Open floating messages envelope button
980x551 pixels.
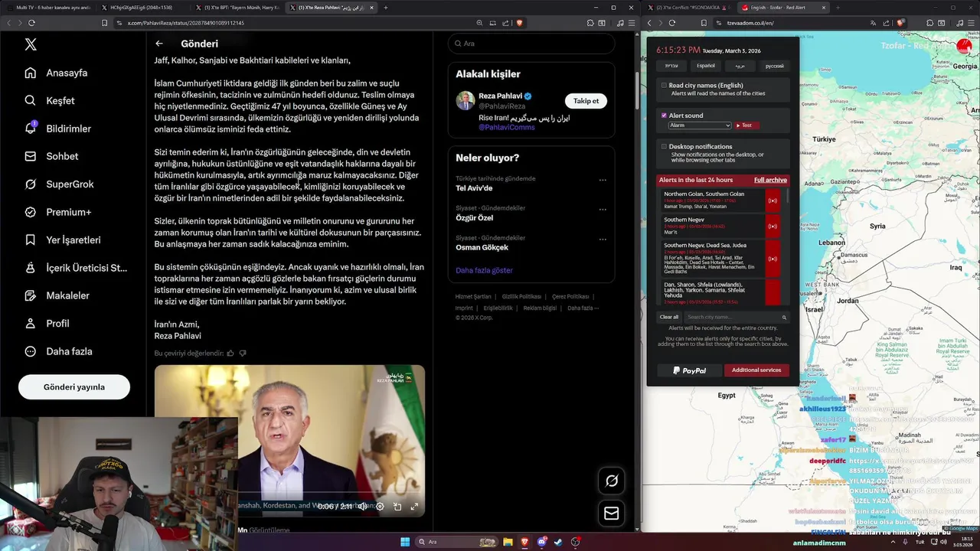coord(611,514)
